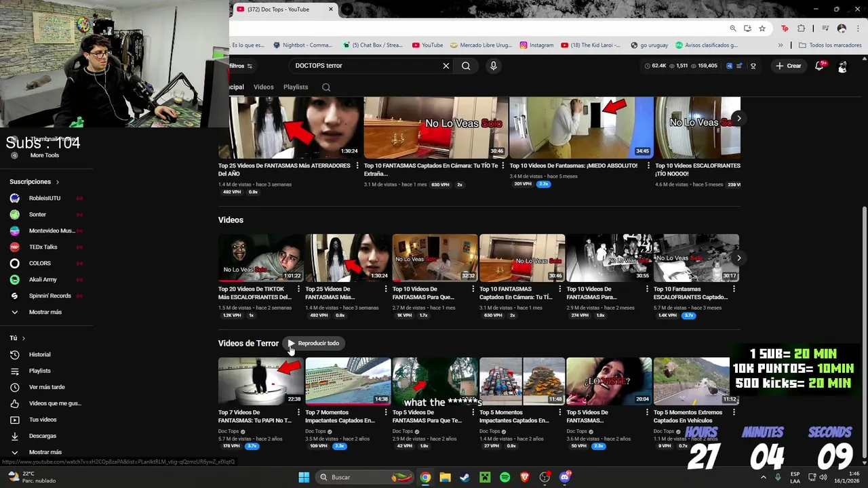Open the Tp extension in Chrome toolbar
This screenshot has width=868, height=488.
tap(785, 28)
